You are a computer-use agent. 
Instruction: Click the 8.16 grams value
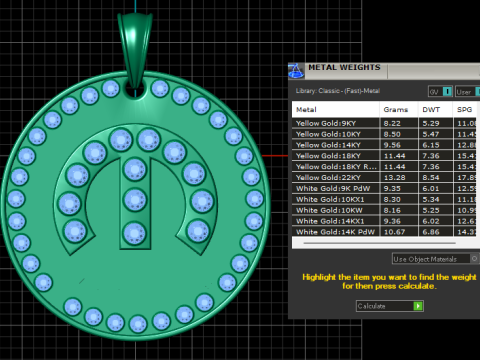pos(392,210)
